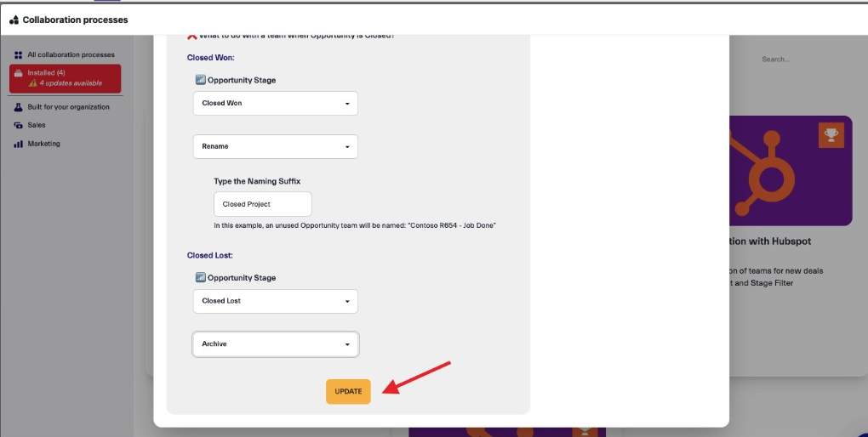Viewport: 868px width, 437px height.
Task: Click the All collaboration processes grid icon
Action: pyautogui.click(x=19, y=54)
